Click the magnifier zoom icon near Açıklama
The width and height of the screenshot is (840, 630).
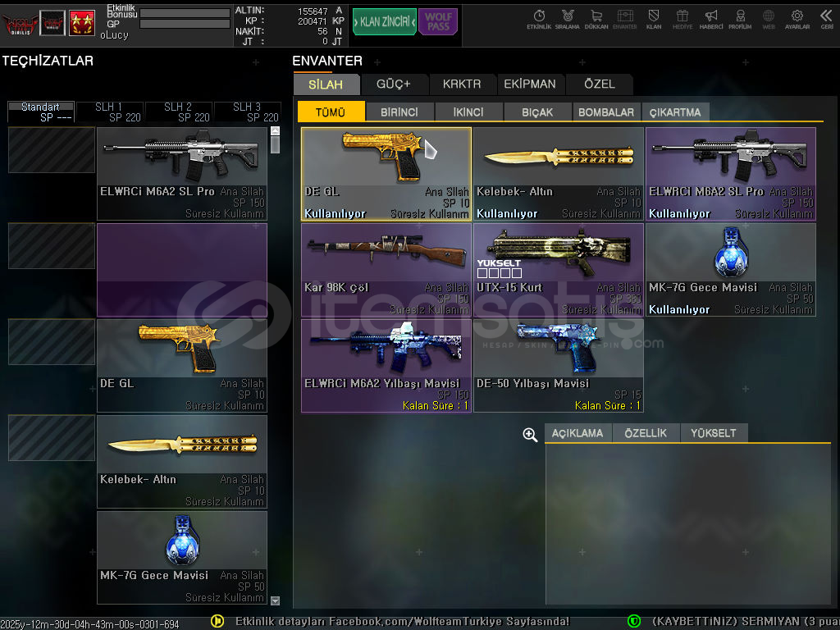tap(530, 435)
